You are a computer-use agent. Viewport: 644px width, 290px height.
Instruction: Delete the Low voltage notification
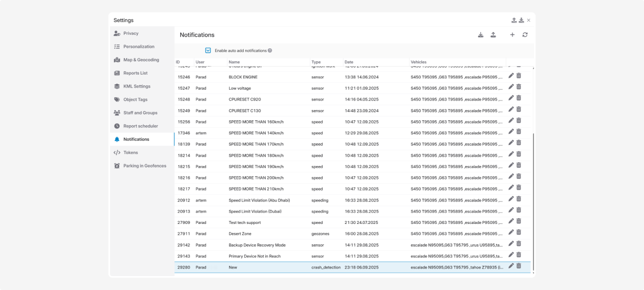coord(519,87)
